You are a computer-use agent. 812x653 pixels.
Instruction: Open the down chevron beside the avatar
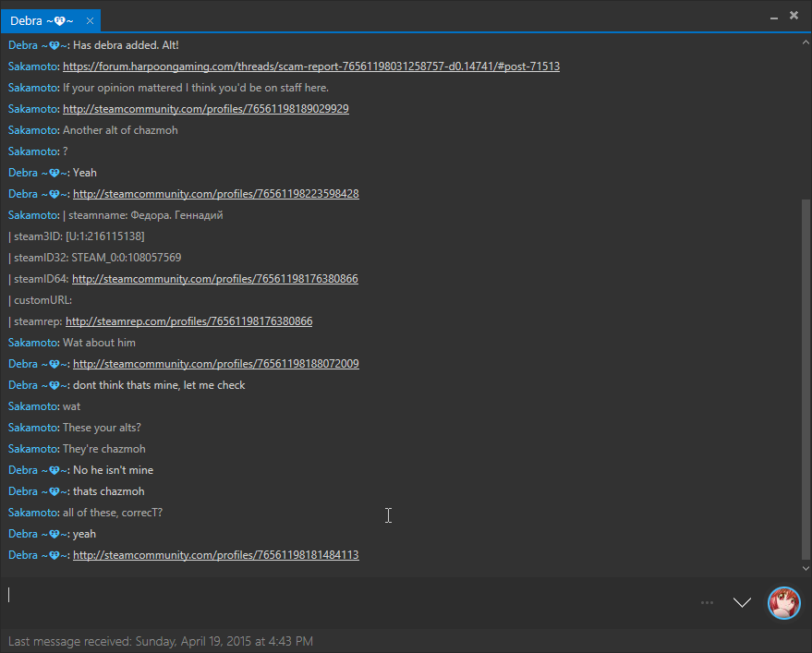[742, 602]
